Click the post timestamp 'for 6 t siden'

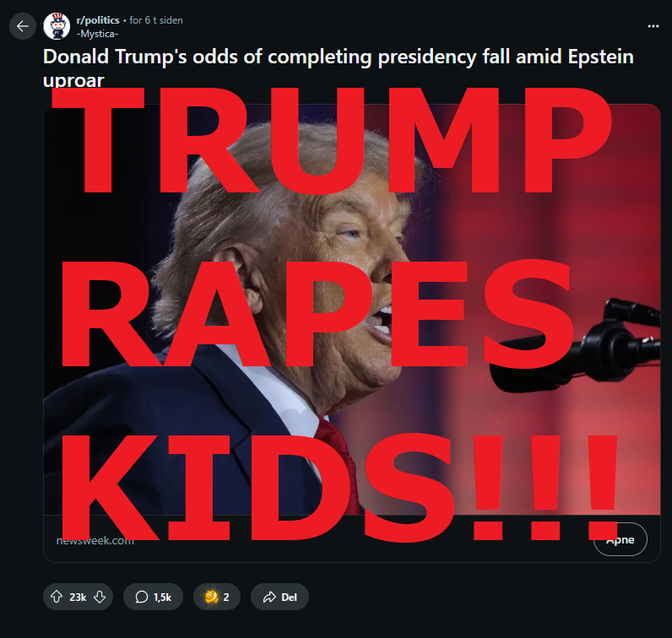pyautogui.click(x=156, y=20)
